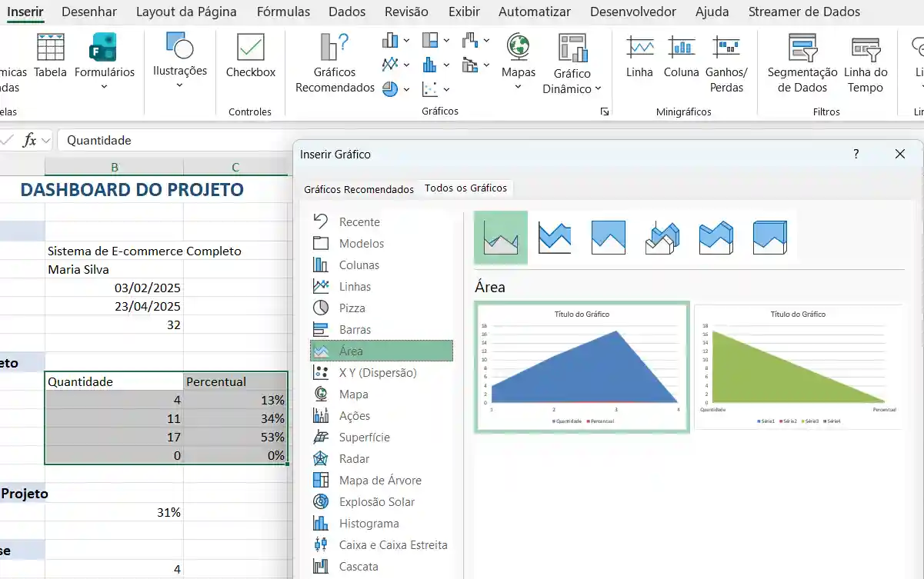Screen dimensions: 924x579
Task: Click the dialog help question mark
Action: pyautogui.click(x=856, y=154)
